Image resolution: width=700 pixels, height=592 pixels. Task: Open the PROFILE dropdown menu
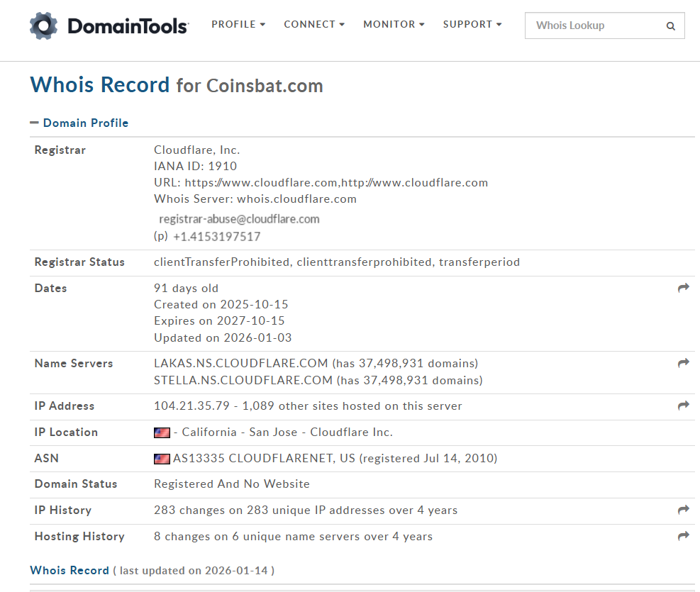point(238,24)
